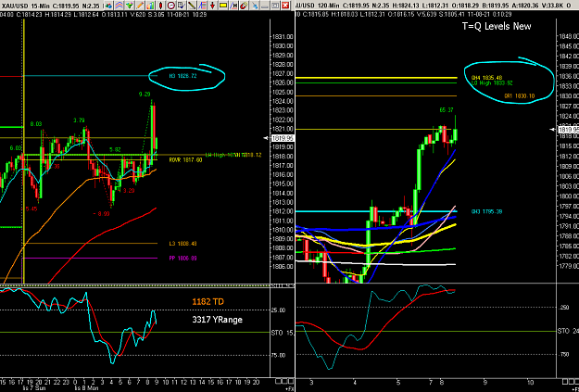The width and height of the screenshot is (579, 392).
Task: Click the 9.29 swing label above spike
Action: pos(145,95)
